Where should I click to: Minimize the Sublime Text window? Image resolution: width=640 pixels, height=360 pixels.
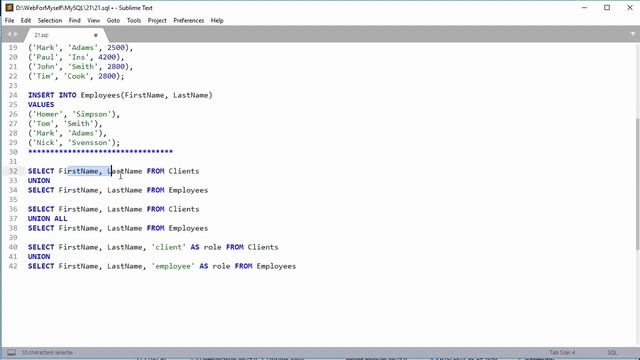[584, 7]
